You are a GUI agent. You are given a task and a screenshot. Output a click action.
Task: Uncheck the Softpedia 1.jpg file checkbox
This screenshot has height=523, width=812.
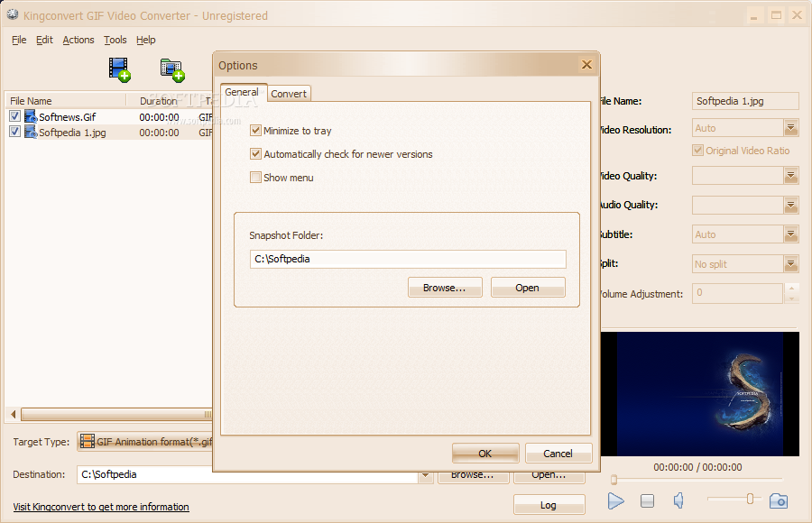(x=14, y=132)
